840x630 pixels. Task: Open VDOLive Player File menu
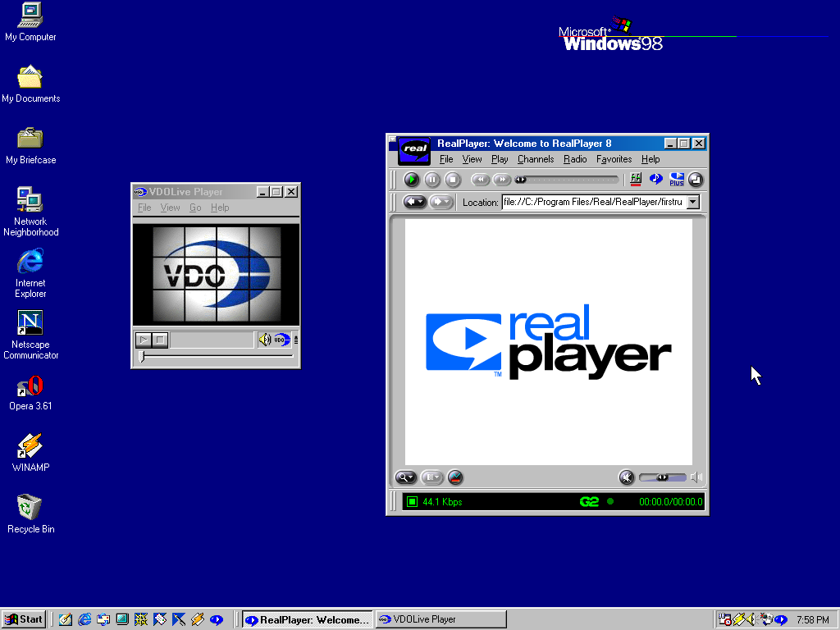(144, 208)
